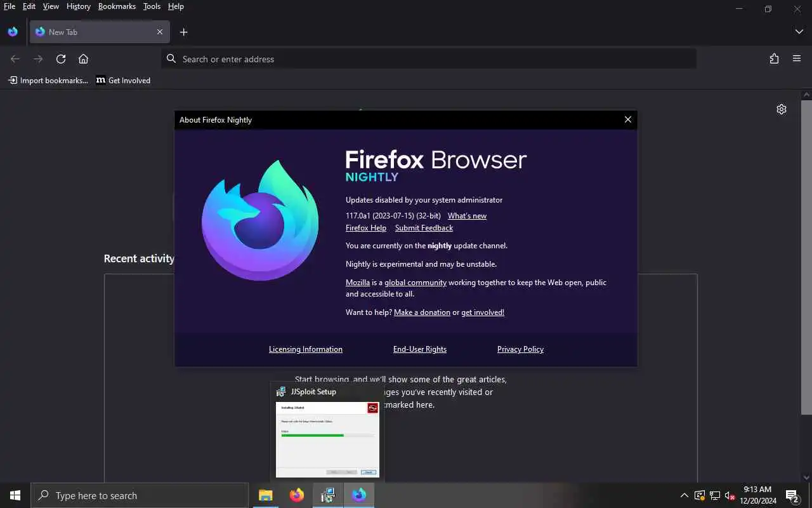Open the application hamburger menu
This screenshot has width=812, height=508.
(x=797, y=59)
